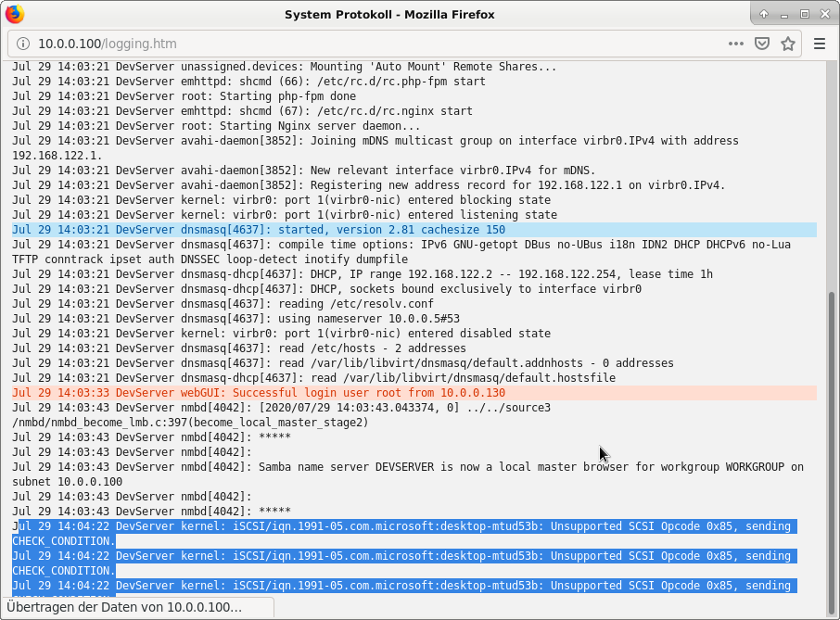
Task: Bookmark this page with the star icon
Action: coord(787,44)
